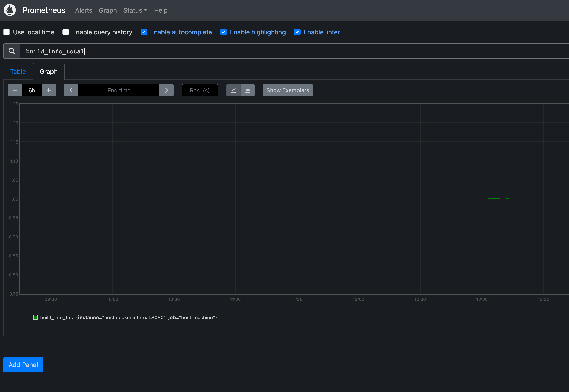569x392 pixels.
Task: Click the End time input field
Action: coord(119,90)
